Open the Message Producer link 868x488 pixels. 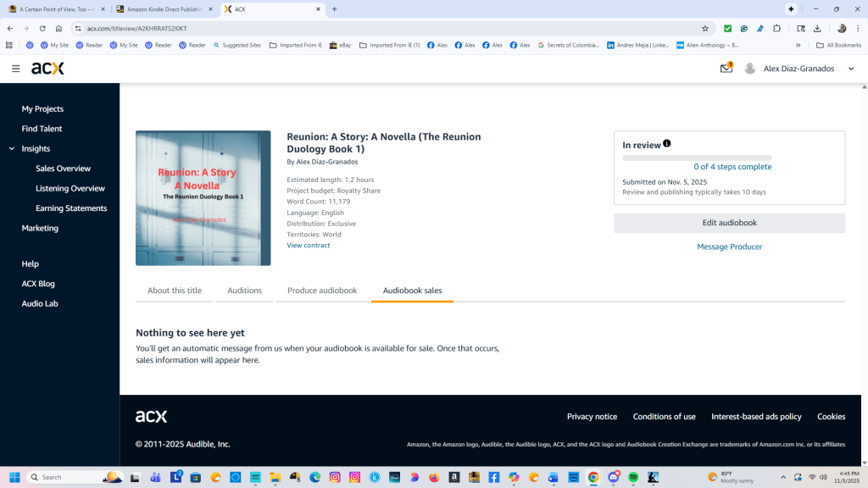(729, 246)
